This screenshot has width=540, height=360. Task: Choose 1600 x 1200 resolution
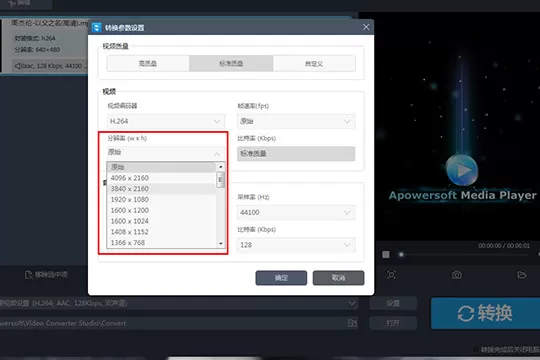click(162, 210)
